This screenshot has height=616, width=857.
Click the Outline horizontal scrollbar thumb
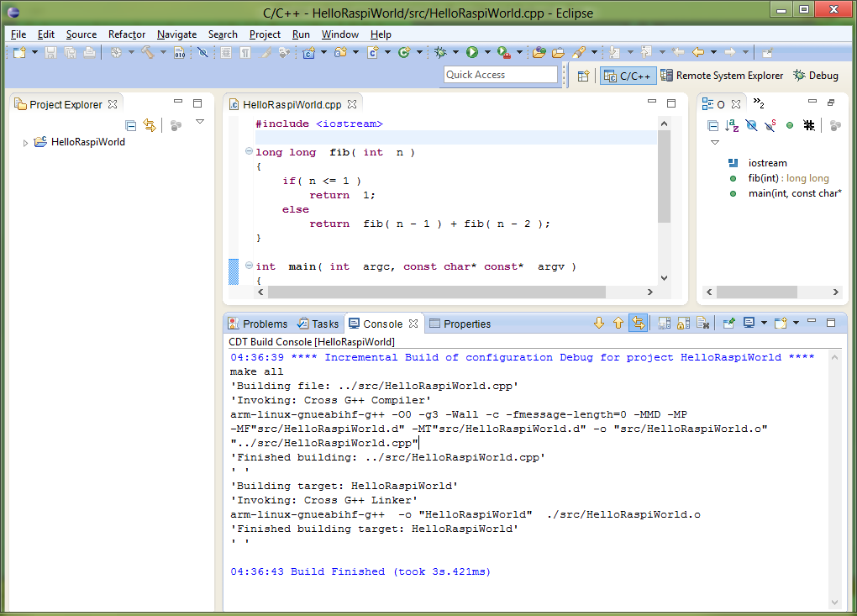(x=757, y=292)
